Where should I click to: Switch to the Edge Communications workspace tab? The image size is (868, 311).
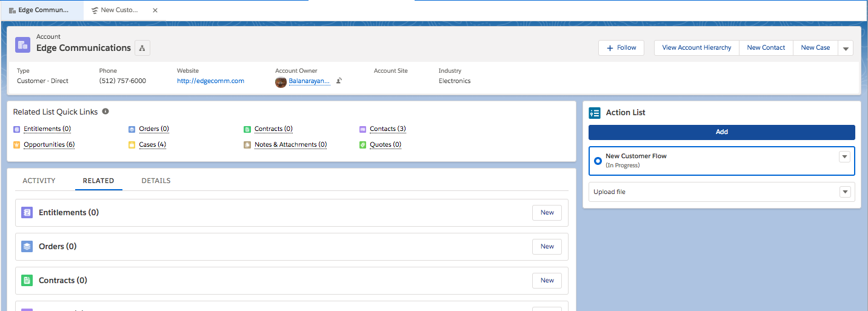(x=42, y=10)
